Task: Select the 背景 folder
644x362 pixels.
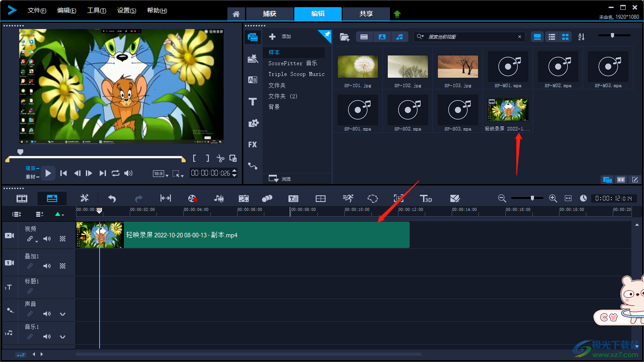Action: coord(274,107)
